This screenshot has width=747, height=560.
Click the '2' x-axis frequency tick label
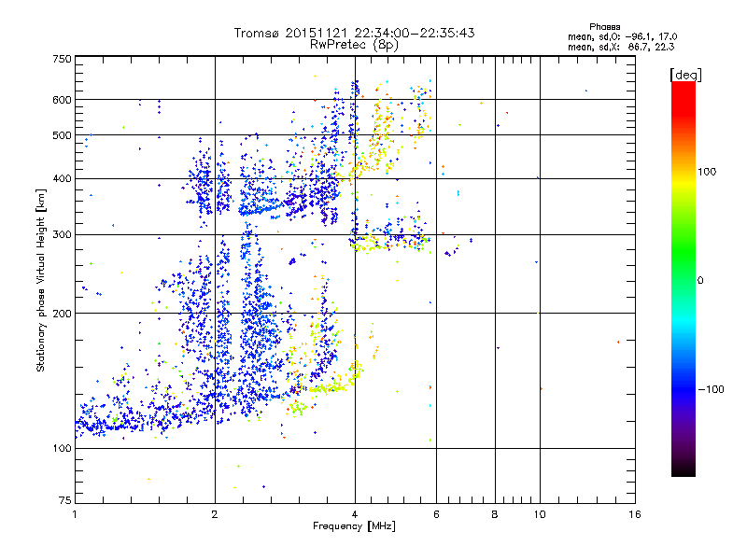point(215,514)
